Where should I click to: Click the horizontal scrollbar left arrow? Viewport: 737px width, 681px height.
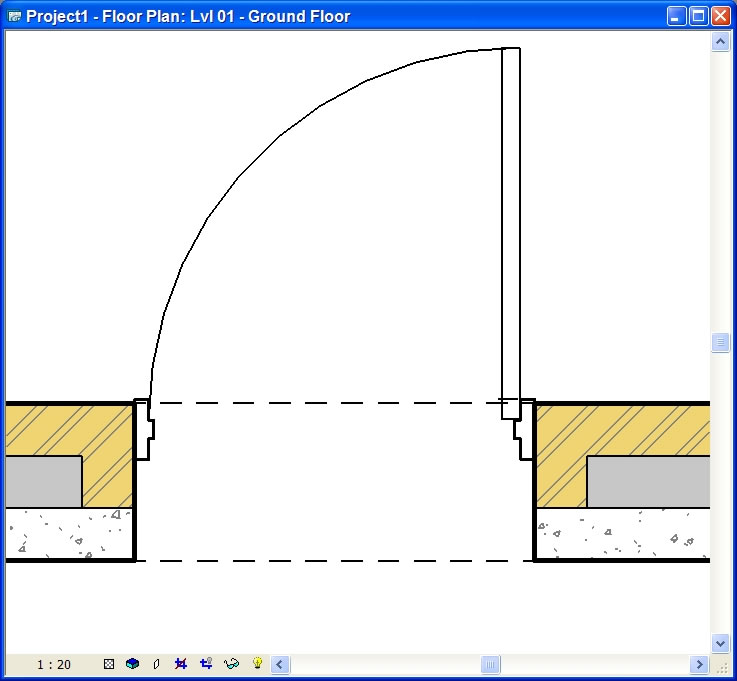pos(280,664)
